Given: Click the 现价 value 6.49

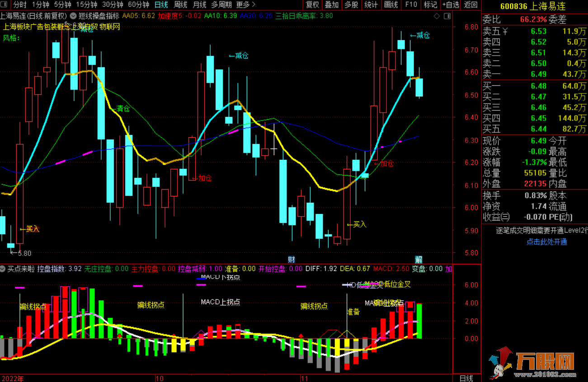Looking at the screenshot, I should (x=539, y=140).
